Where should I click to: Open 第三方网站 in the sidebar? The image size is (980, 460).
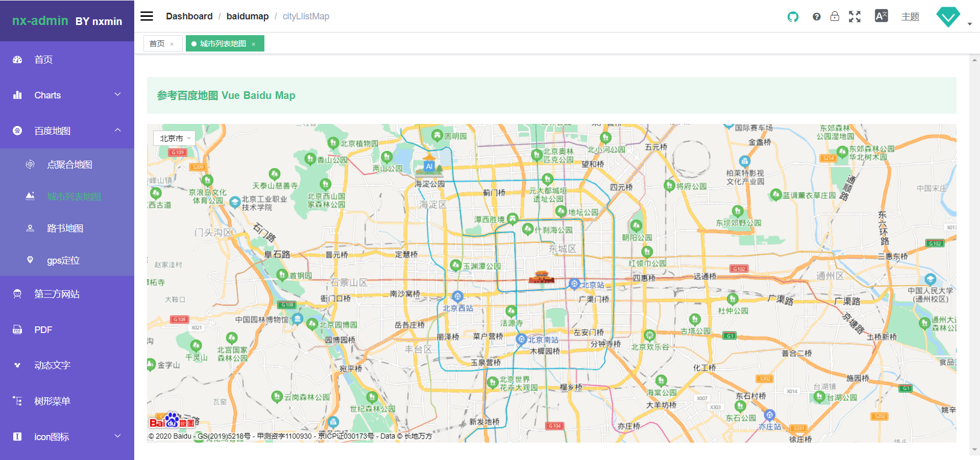coord(67,294)
